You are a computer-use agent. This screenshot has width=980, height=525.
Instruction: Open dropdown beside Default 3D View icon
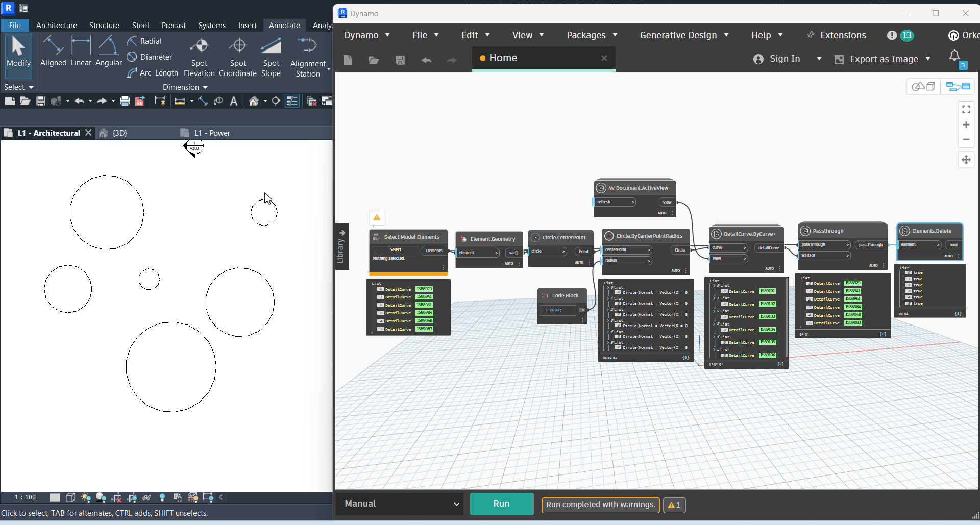pyautogui.click(x=265, y=101)
